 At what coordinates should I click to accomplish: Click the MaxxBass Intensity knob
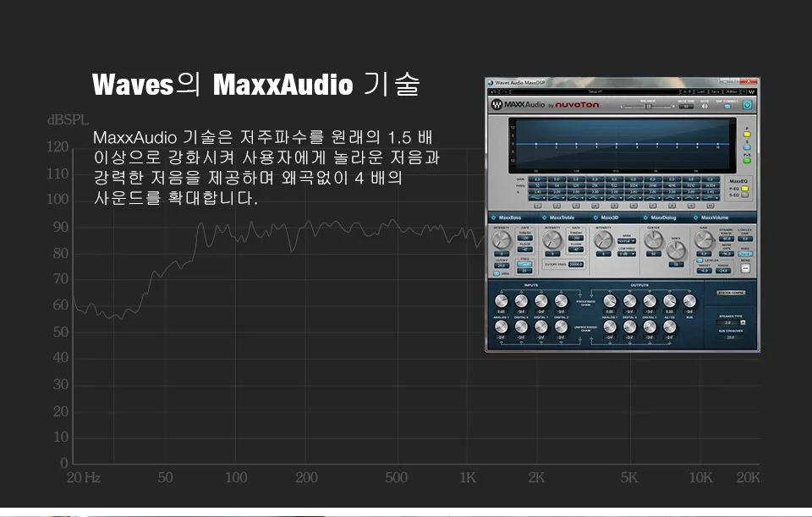[x=502, y=239]
